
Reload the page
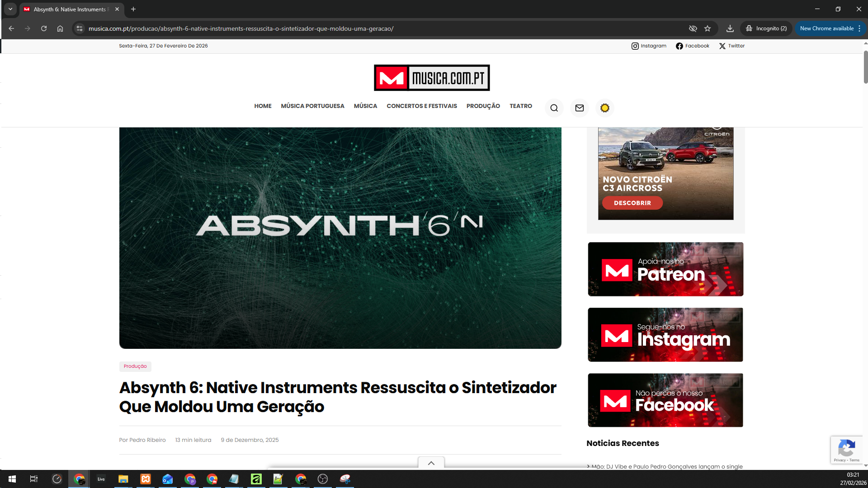point(44,28)
